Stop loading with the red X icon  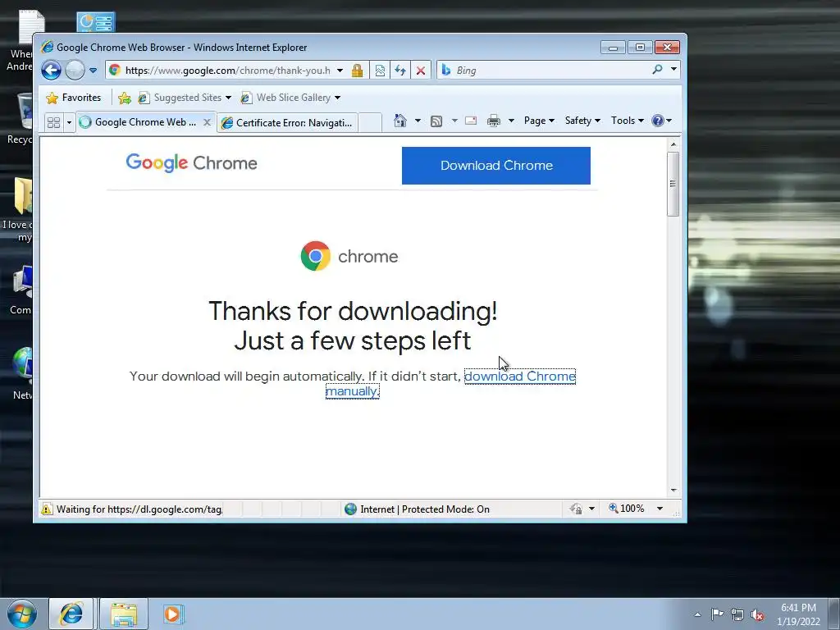[421, 71]
